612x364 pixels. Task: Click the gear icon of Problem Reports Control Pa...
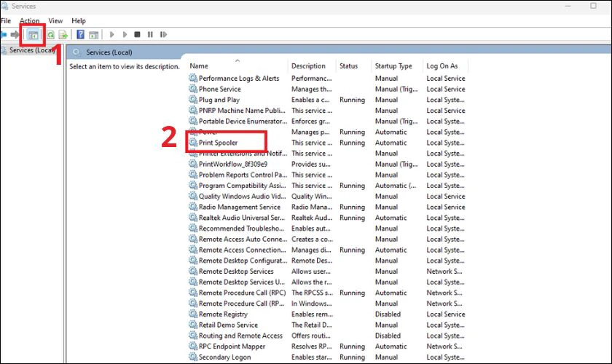[193, 175]
